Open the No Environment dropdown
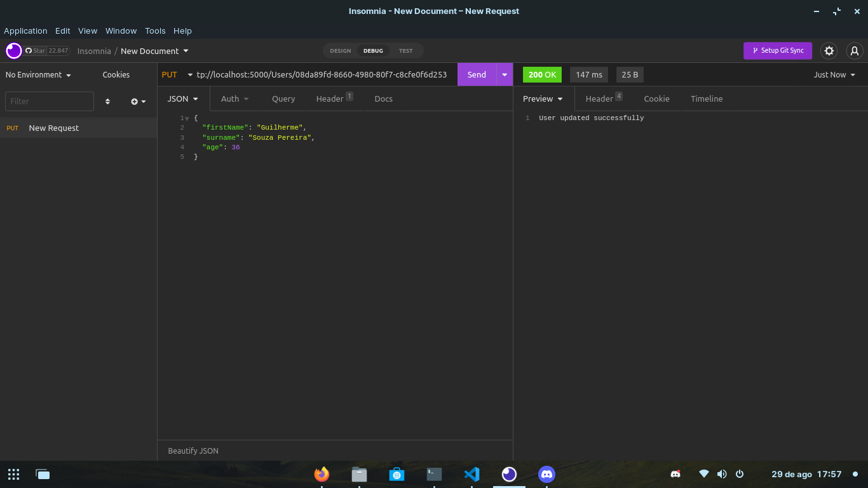Viewport: 868px width, 488px height. (x=36, y=74)
